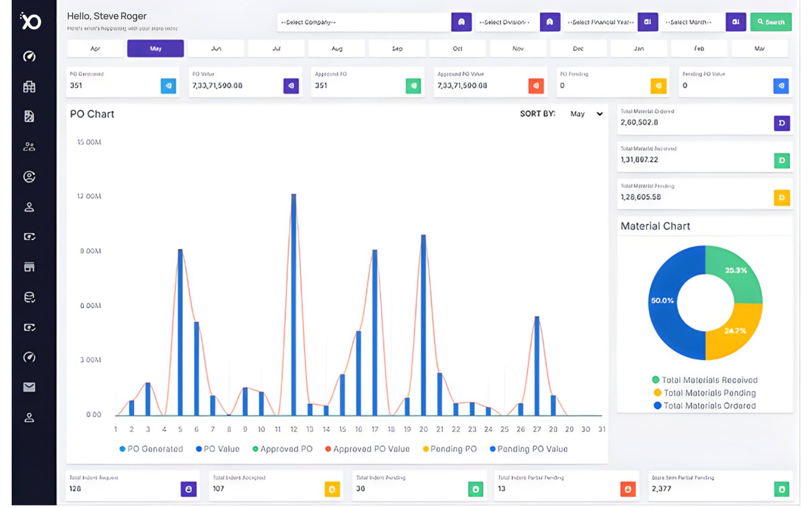812x508 pixels.
Task: Open the Select Company dropdown
Action: click(364, 22)
